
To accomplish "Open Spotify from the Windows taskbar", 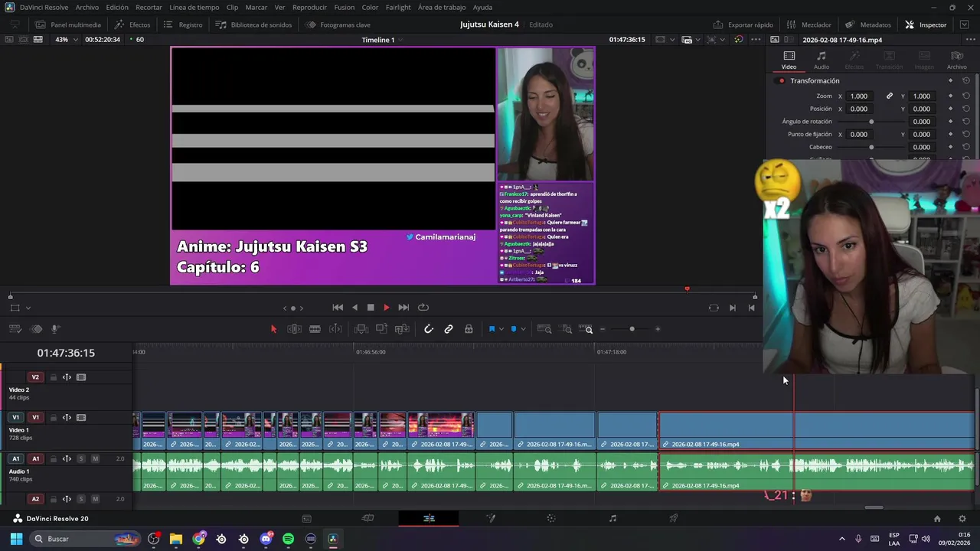I will (288, 539).
